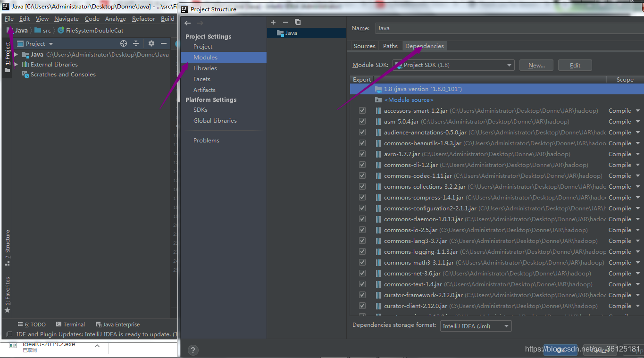Switch to the Dependencies tab
This screenshot has width=644, height=358.
tap(425, 46)
